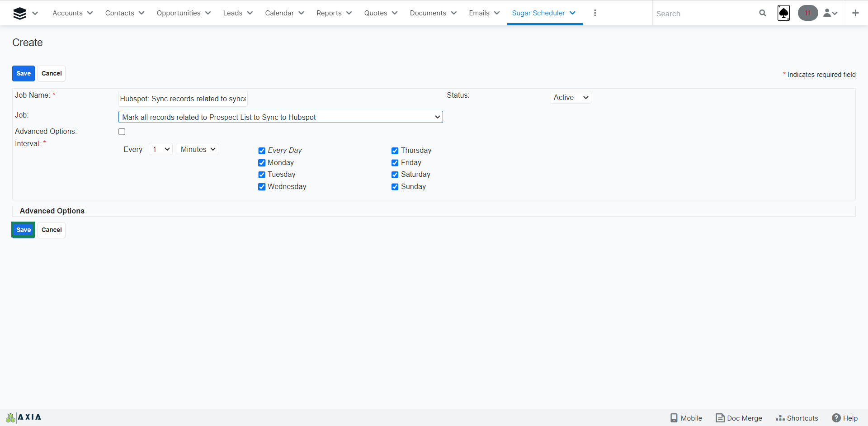Image resolution: width=868 pixels, height=426 pixels.
Task: Open Mobile in the footer
Action: pyautogui.click(x=686, y=418)
